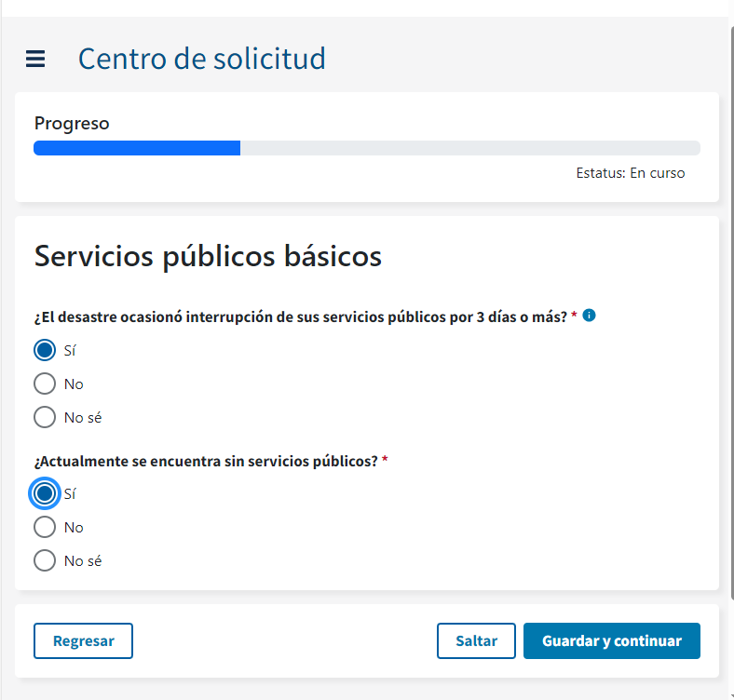The width and height of the screenshot is (734, 700).
Task: Click the ¿El desastre ocasionó interrupción question text
Action: 300,316
